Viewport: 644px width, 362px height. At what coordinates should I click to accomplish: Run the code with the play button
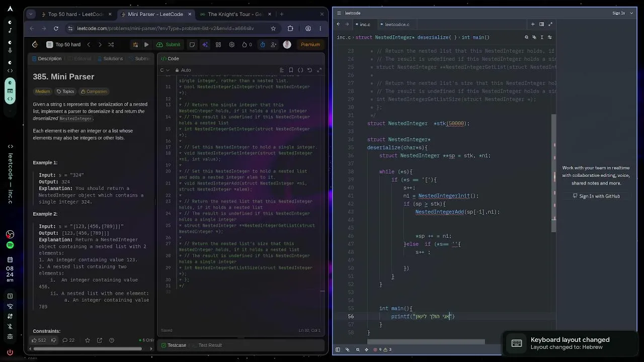[x=146, y=44]
